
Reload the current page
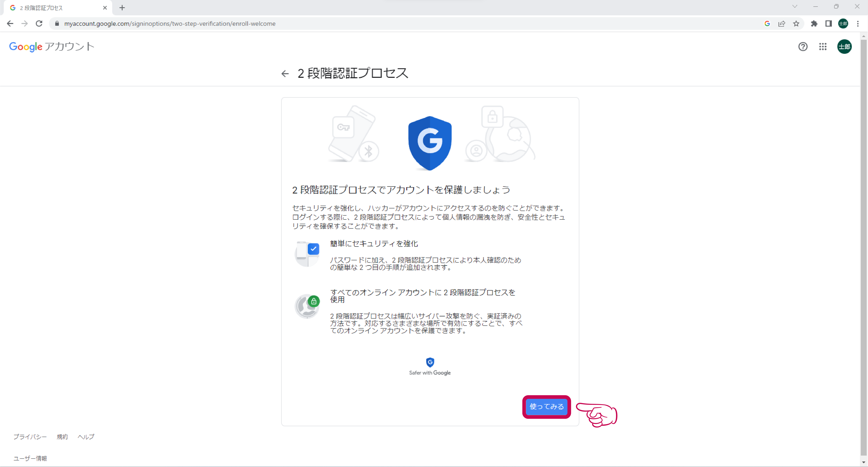[x=39, y=24]
